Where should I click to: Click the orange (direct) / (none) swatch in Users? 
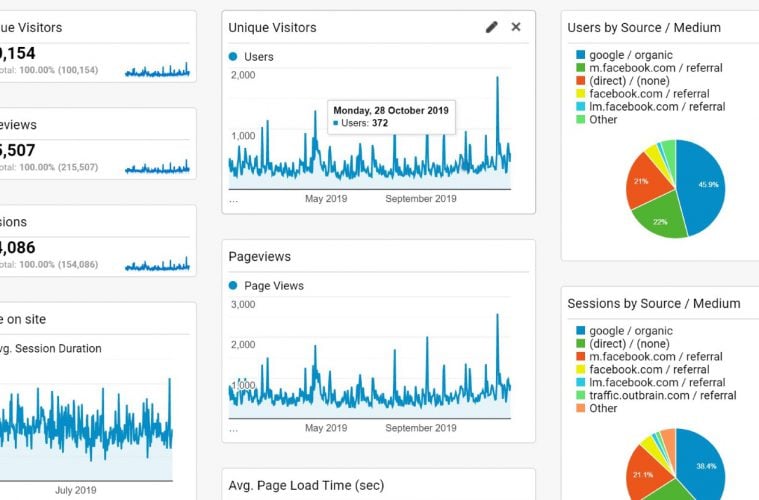pyautogui.click(x=580, y=81)
